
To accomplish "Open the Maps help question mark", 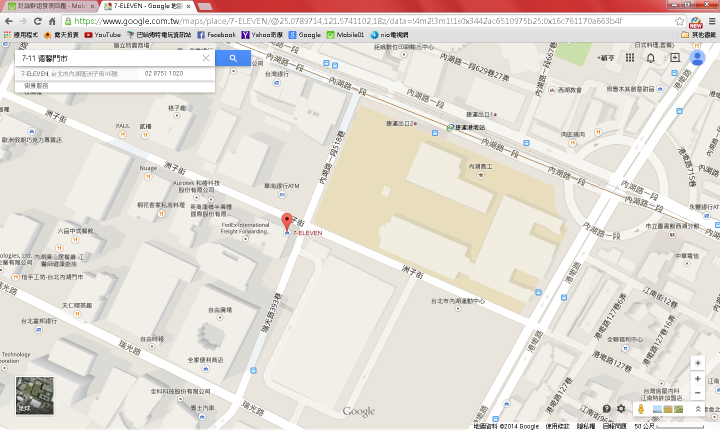I will tap(607, 409).
